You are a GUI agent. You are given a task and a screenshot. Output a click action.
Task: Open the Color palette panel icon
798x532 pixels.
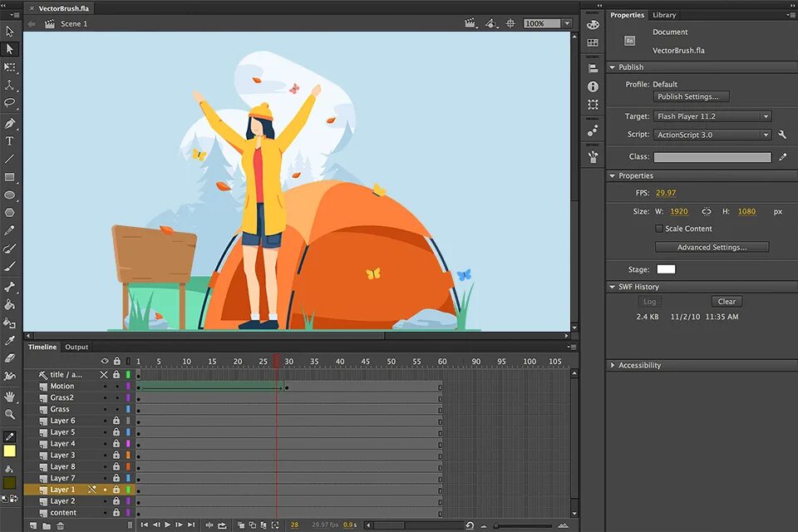coord(593,25)
